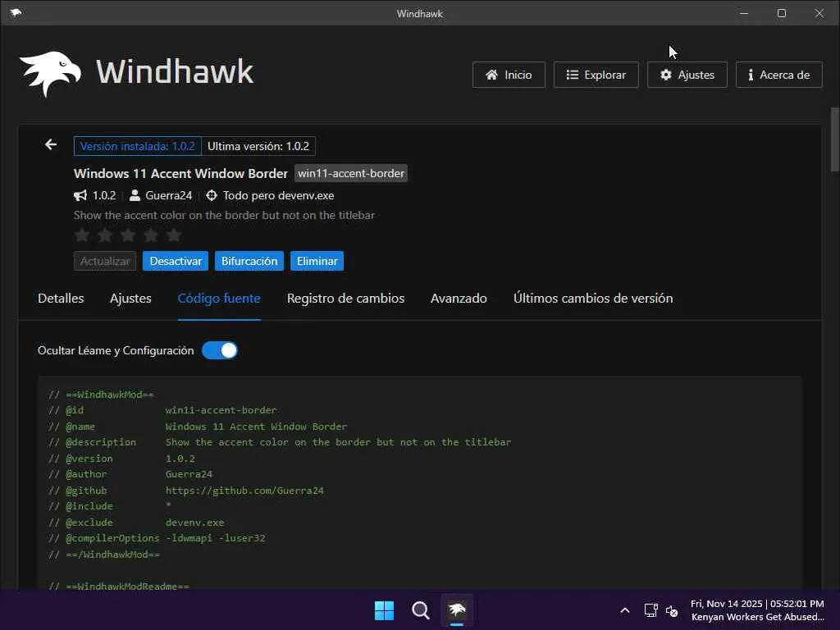Click Windhawk icon in the taskbar
Screen dimensions: 840x630
(457, 610)
